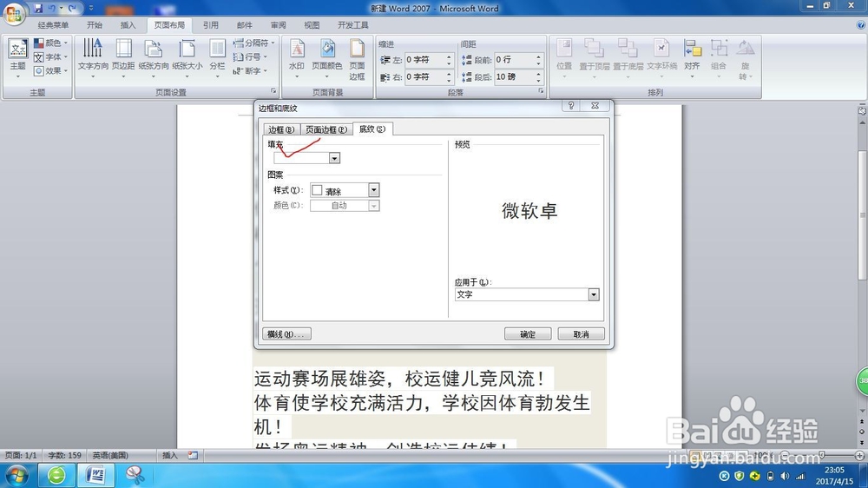Viewport: 868px width, 488px height.
Task: Click the right indent (右) input field
Action: [424, 77]
